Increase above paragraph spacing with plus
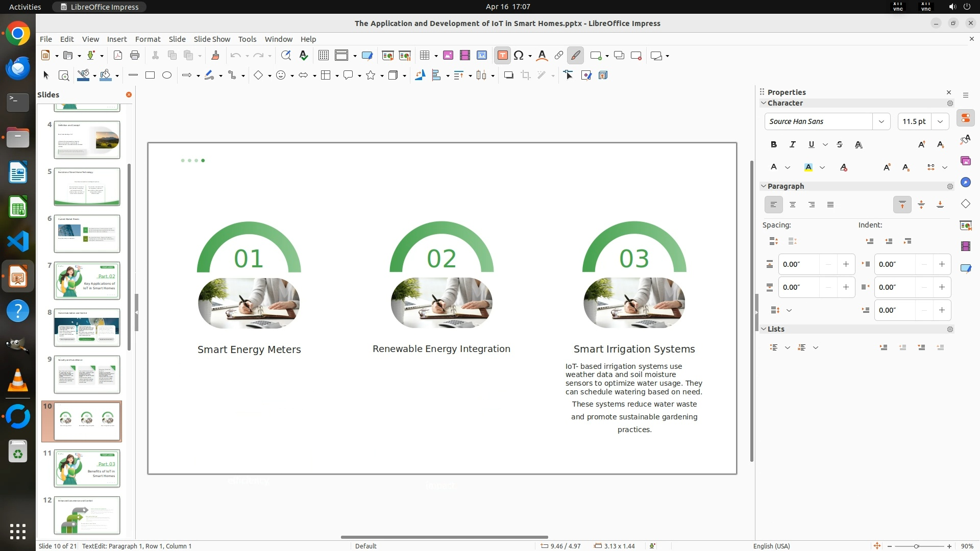This screenshot has height=551, width=980. coord(846,264)
